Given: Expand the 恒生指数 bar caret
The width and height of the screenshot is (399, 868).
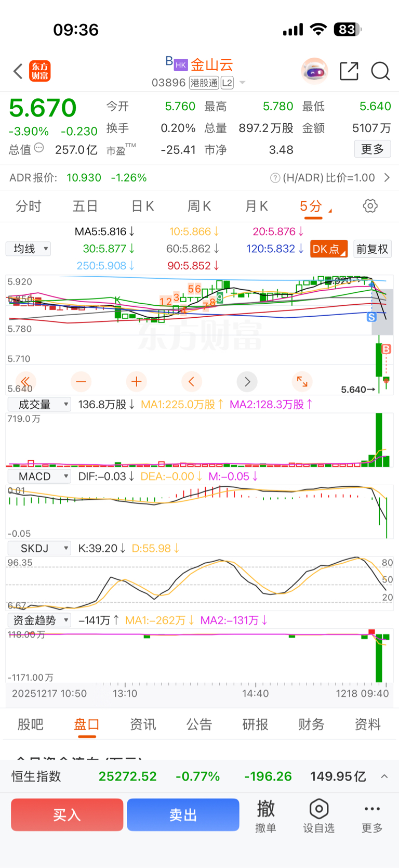Looking at the screenshot, I should pyautogui.click(x=384, y=776).
